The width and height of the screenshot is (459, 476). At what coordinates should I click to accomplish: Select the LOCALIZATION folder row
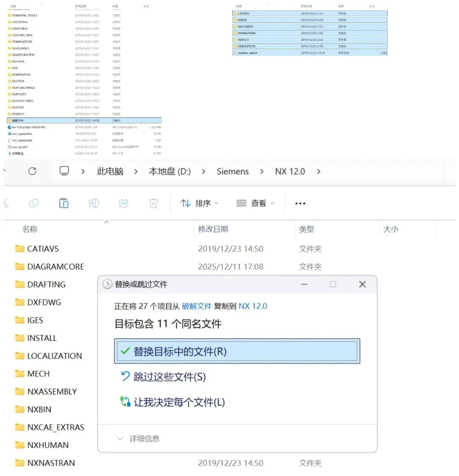[48, 356]
